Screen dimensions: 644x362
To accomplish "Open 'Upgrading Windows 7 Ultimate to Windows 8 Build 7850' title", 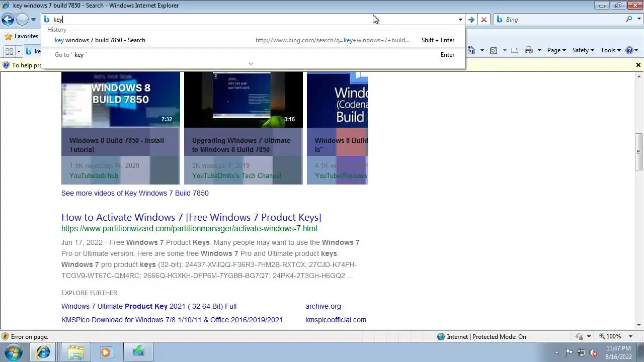I will tap(241, 145).
